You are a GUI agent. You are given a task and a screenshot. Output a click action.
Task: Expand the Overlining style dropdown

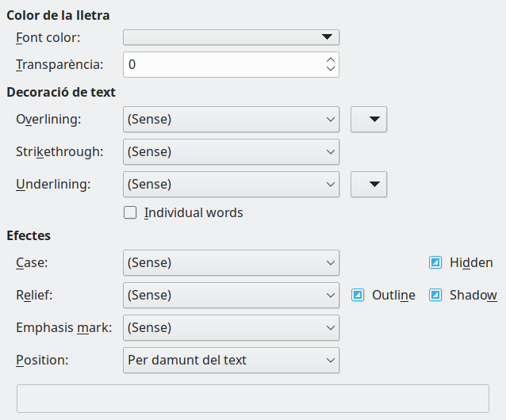click(231, 119)
